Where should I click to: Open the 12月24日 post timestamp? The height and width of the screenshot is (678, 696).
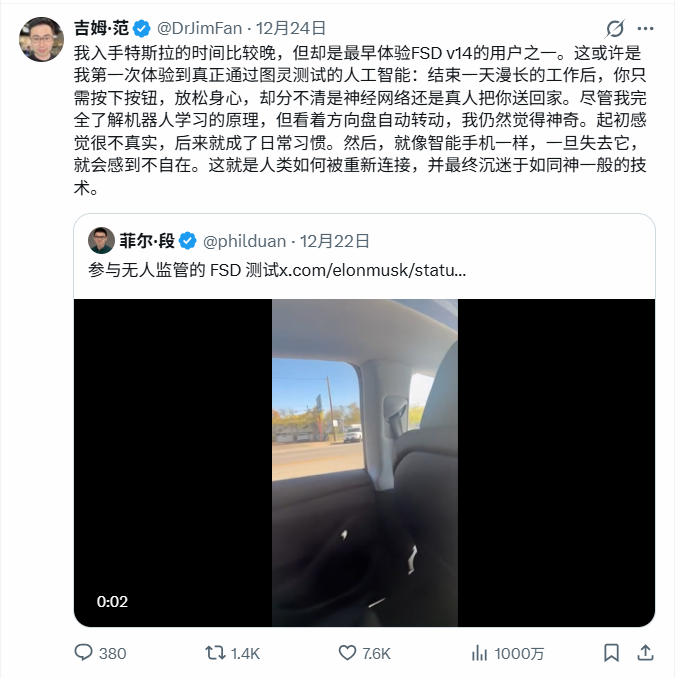point(291,28)
